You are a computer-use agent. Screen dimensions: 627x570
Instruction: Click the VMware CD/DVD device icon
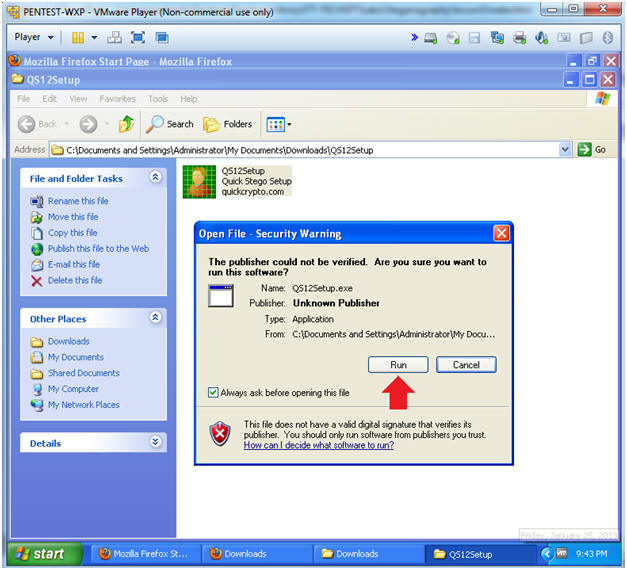point(453,38)
